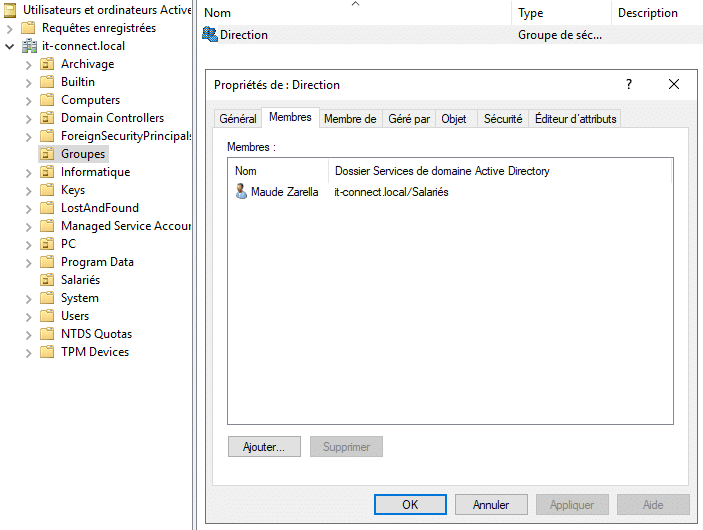Expand the PC tree node

[29, 245]
